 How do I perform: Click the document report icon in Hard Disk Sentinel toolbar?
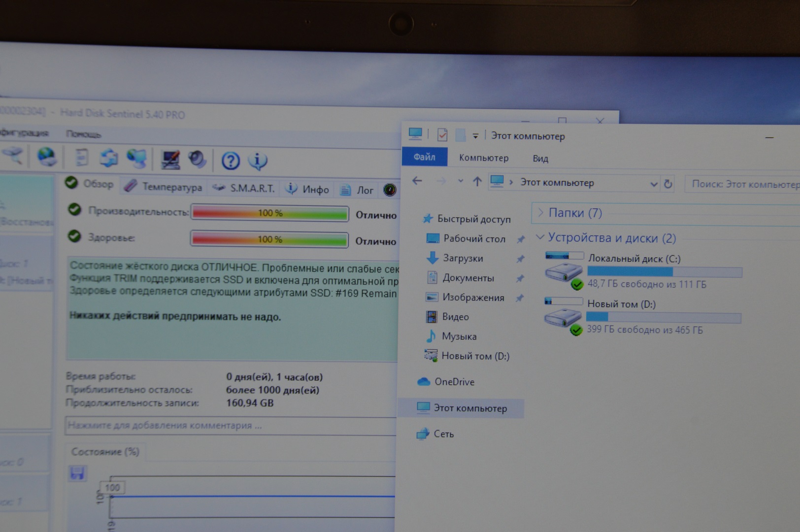[x=81, y=158]
